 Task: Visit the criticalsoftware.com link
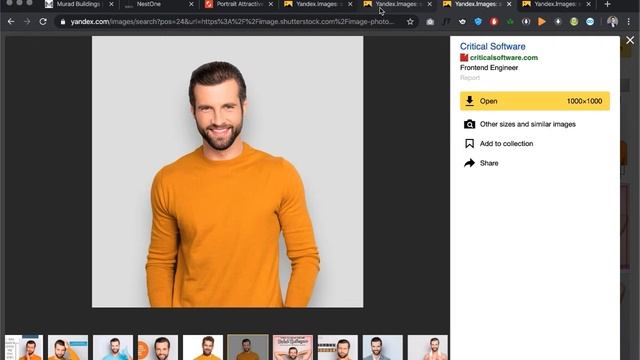(x=504, y=58)
